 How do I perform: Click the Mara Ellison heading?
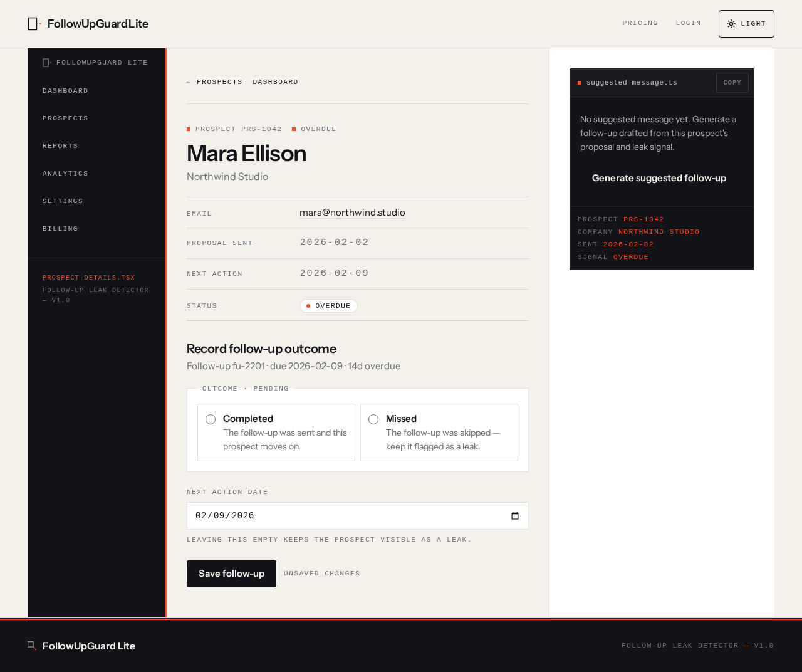(246, 154)
